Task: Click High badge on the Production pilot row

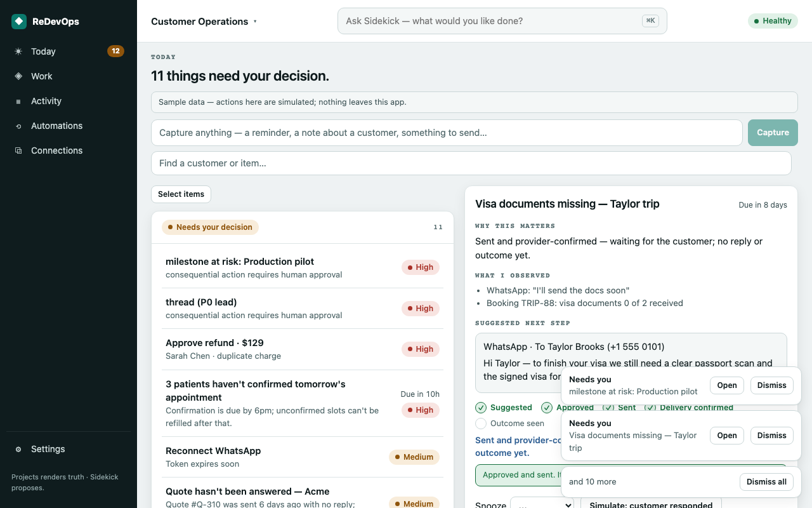Action: 421,267
